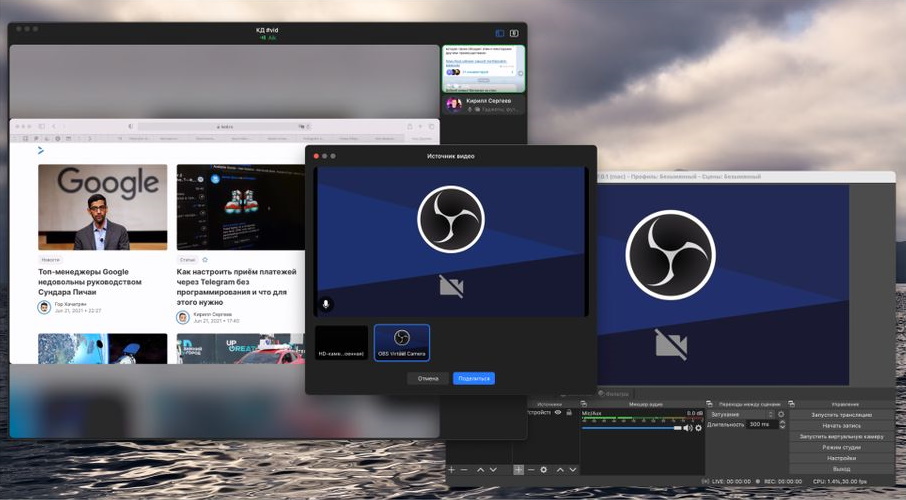Image resolution: width=906 pixels, height=500 pixels.
Task: Pop out the Переходы между сценами dock icon
Action: pyautogui.click(x=709, y=404)
